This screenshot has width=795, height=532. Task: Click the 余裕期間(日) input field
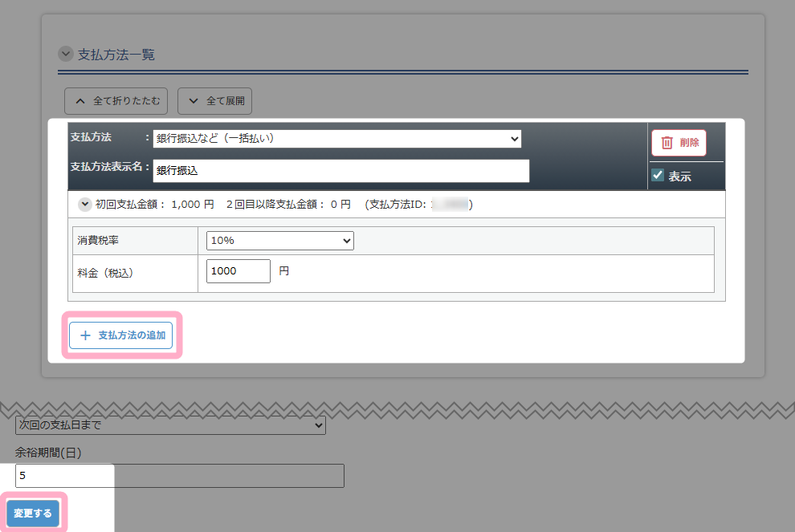click(x=180, y=476)
